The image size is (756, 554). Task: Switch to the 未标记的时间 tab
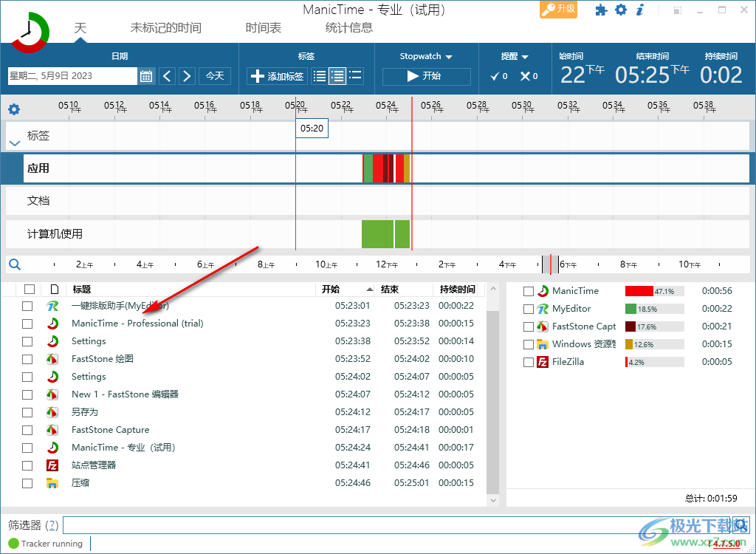click(165, 27)
